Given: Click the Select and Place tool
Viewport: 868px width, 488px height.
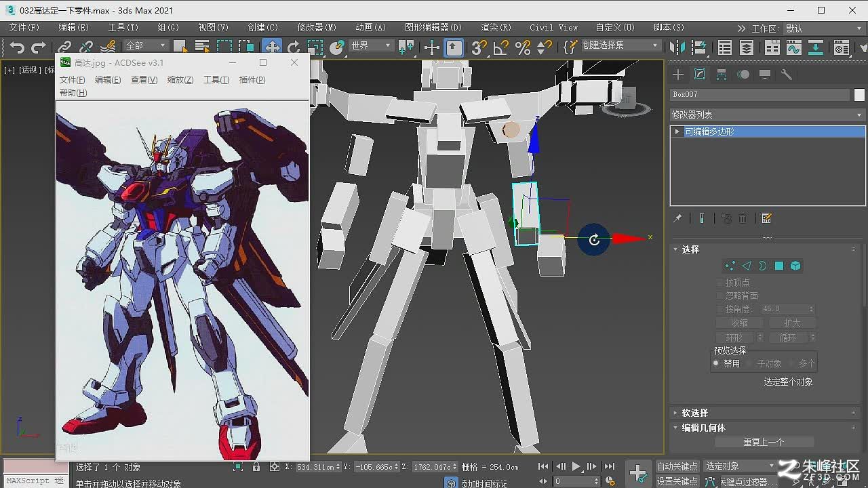Looking at the screenshot, I should coord(337,47).
